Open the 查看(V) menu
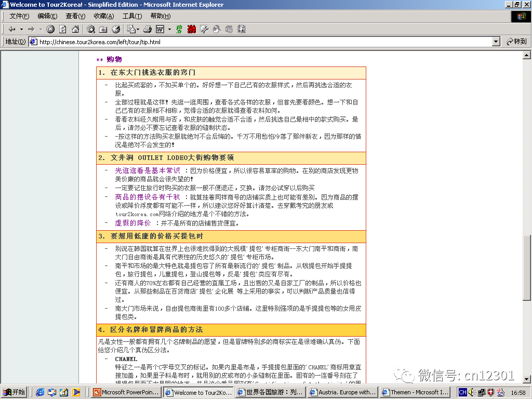Viewport: 532px width, 399px height. [75, 16]
